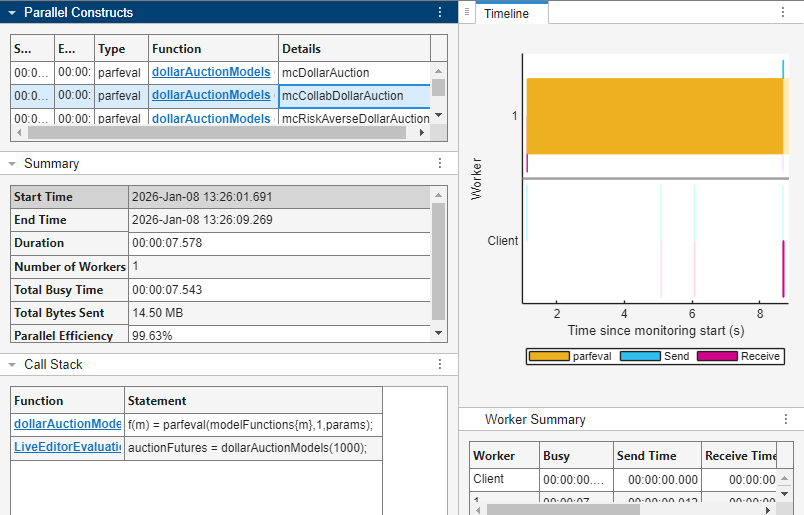This screenshot has height=515, width=804.
Task: Sort Worker Summary by Receive Time column
Action: tap(739, 455)
